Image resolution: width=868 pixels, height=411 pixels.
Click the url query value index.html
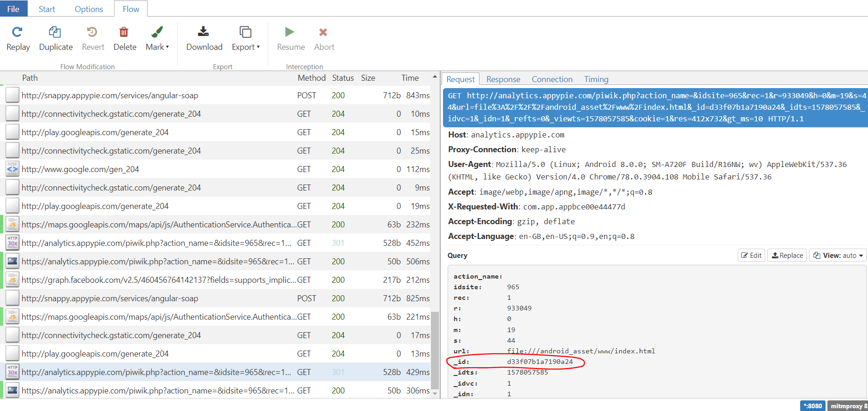(581, 351)
